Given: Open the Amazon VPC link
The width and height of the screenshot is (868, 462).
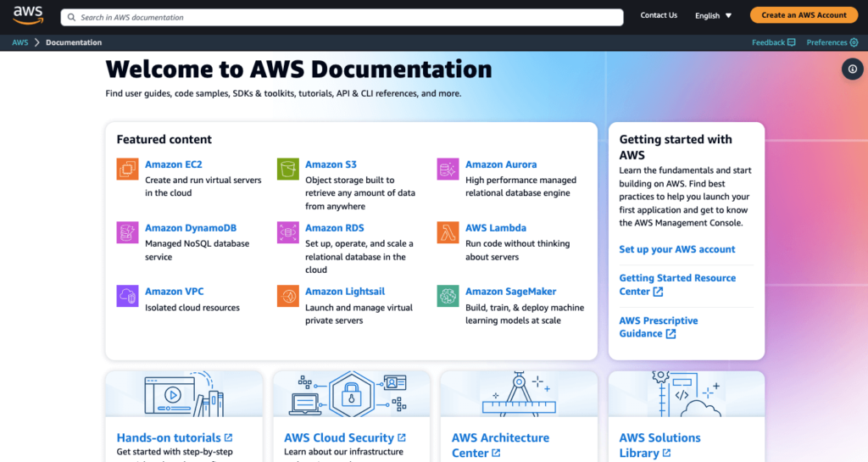Looking at the screenshot, I should tap(175, 291).
